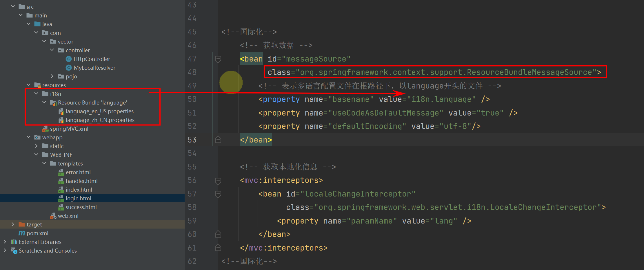Image resolution: width=644 pixels, height=270 pixels.
Task: Click the success.html file icon
Action: pos(61,207)
